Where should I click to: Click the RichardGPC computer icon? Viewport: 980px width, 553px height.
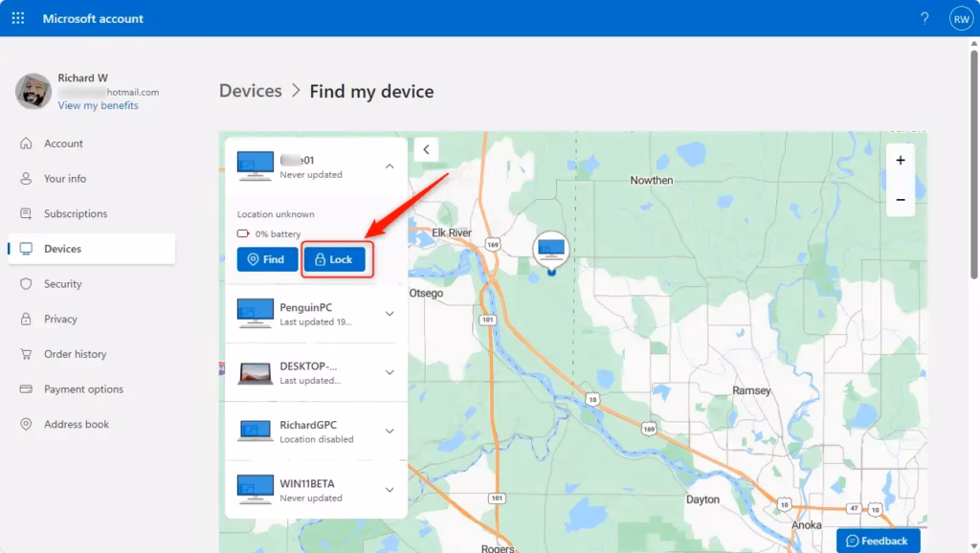tap(255, 431)
